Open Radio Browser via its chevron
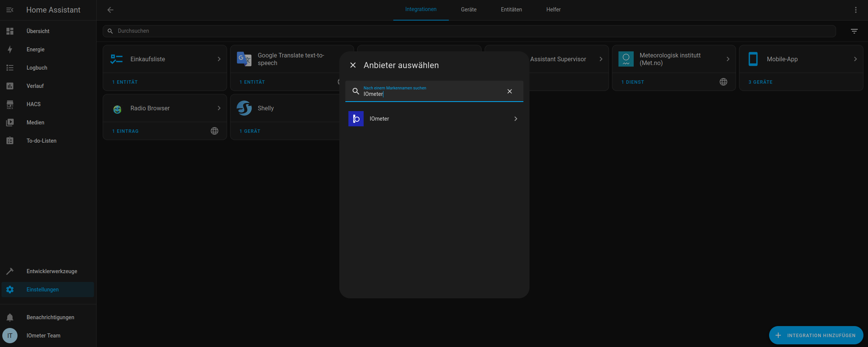The width and height of the screenshot is (868, 347). click(219, 108)
